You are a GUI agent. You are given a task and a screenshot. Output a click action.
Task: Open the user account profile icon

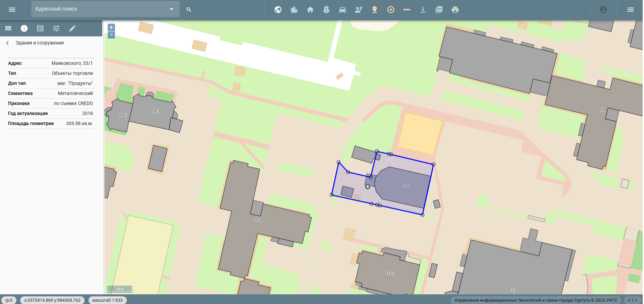tap(603, 10)
